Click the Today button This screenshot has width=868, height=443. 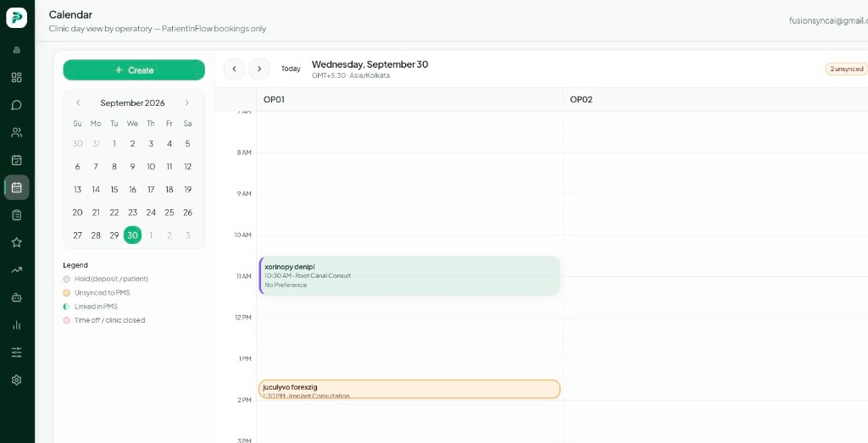[x=291, y=69]
